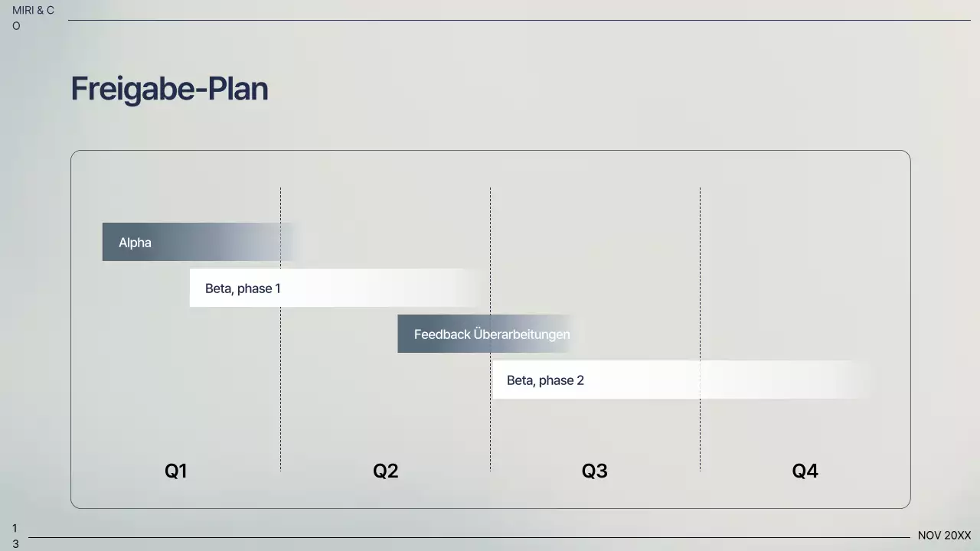The image size is (980, 551).
Task: Select the 'MIRI & CO' header text
Action: (33, 18)
